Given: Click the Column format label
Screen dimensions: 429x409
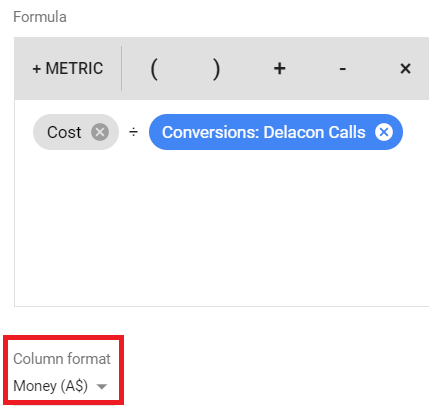Looking at the screenshot, I should [62, 359].
